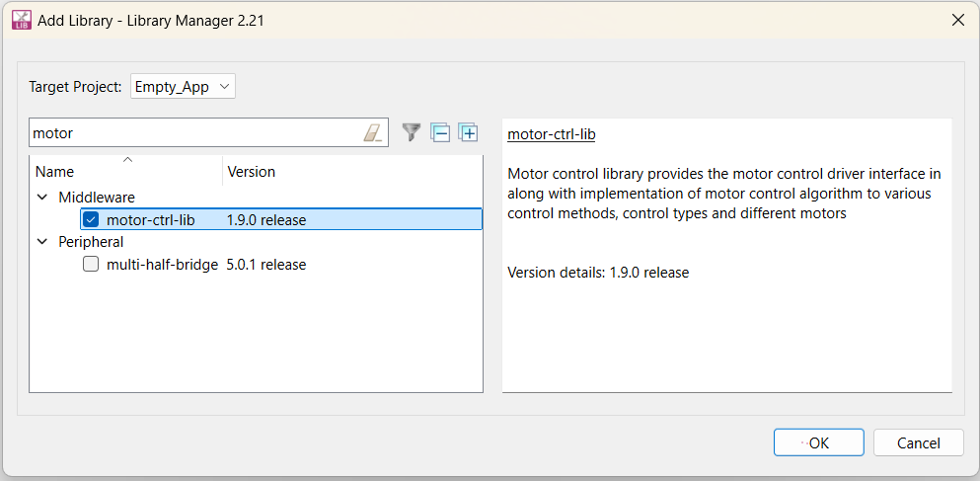Screen dimensions: 980x481
Task: Open the motor-ctrl-lib title link
Action: [x=552, y=134]
